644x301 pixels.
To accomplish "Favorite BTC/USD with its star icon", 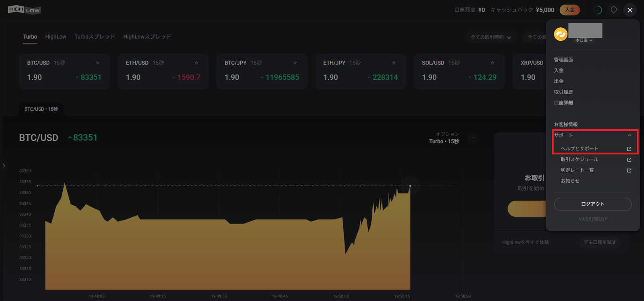I will [97, 63].
